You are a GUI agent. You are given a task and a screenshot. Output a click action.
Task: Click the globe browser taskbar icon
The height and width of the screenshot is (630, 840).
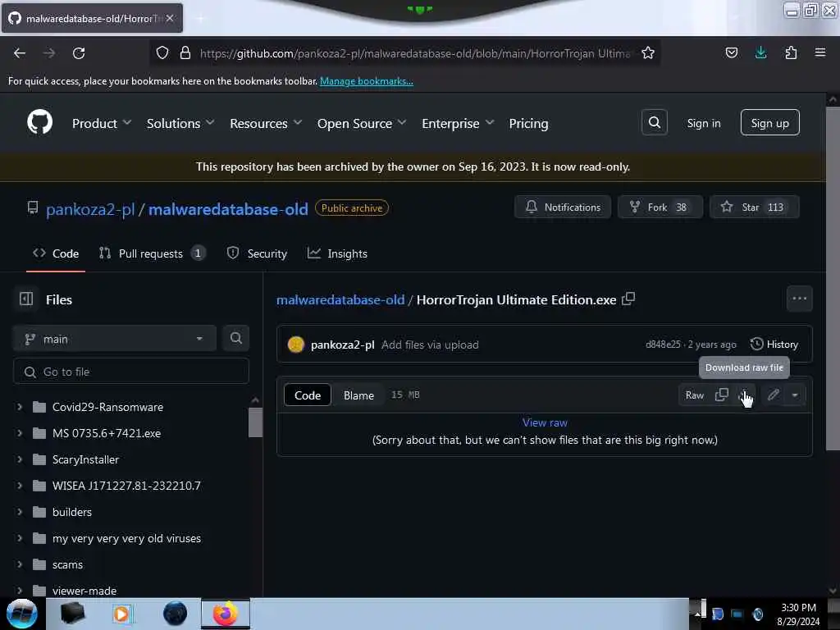[175, 614]
